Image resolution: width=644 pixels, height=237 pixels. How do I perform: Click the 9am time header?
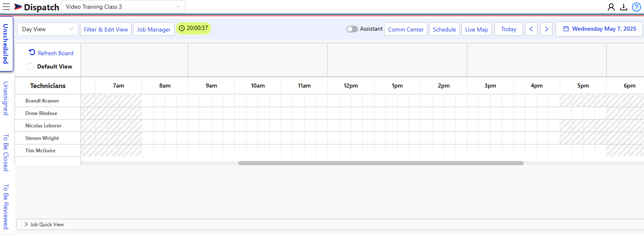(211, 86)
